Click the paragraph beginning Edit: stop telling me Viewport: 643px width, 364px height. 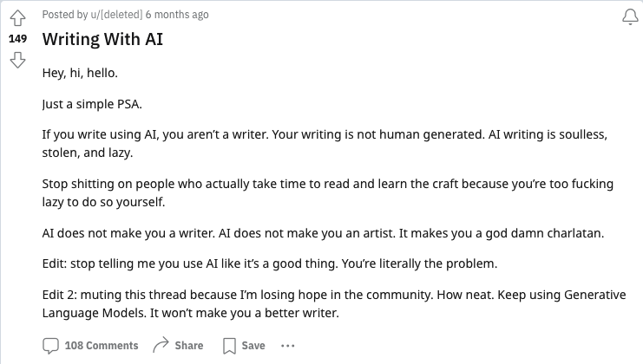(x=281, y=263)
